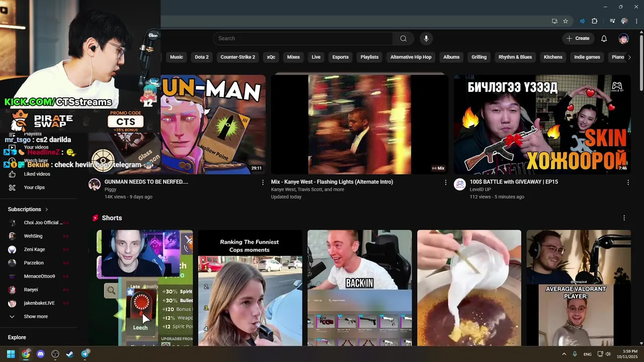The width and height of the screenshot is (644, 362).
Task: Open Windows Start menu
Action: [x=11, y=354]
